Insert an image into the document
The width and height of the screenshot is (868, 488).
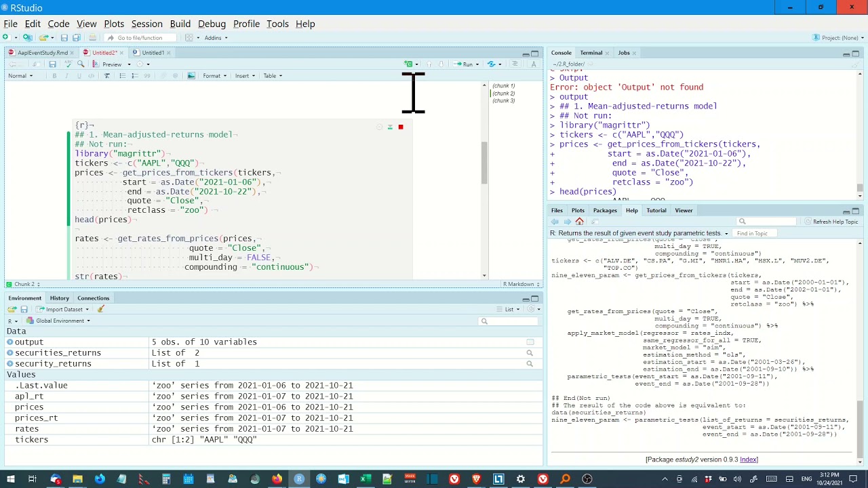coord(191,76)
